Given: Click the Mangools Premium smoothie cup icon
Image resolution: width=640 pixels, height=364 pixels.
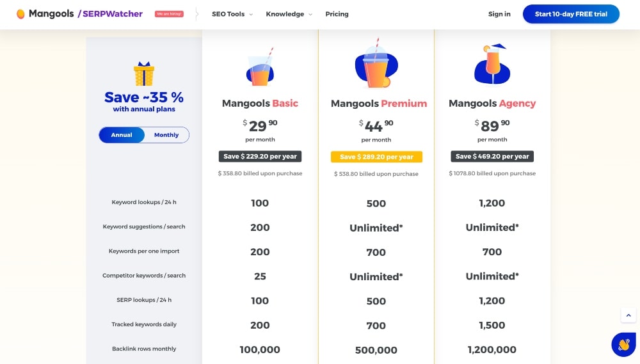Looking at the screenshot, I should pos(376,63).
